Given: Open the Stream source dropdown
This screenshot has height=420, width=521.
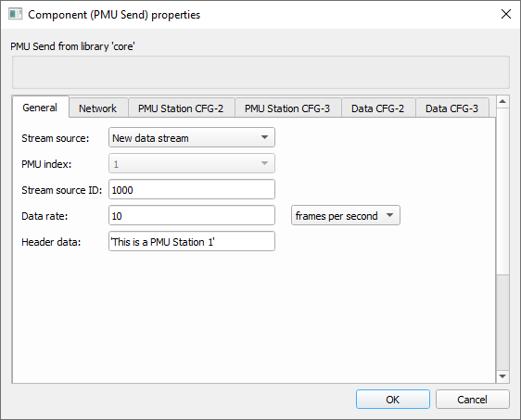Looking at the screenshot, I should pos(192,137).
